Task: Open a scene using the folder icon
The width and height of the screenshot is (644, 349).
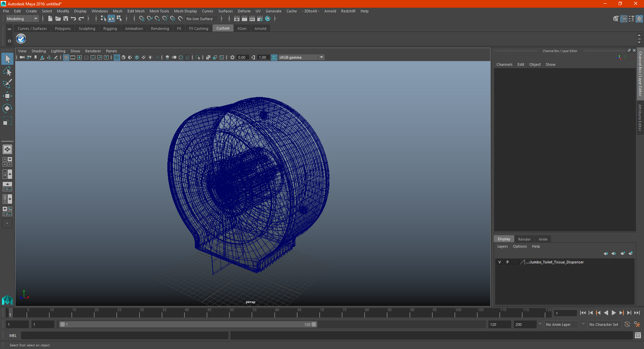Action: pos(58,19)
